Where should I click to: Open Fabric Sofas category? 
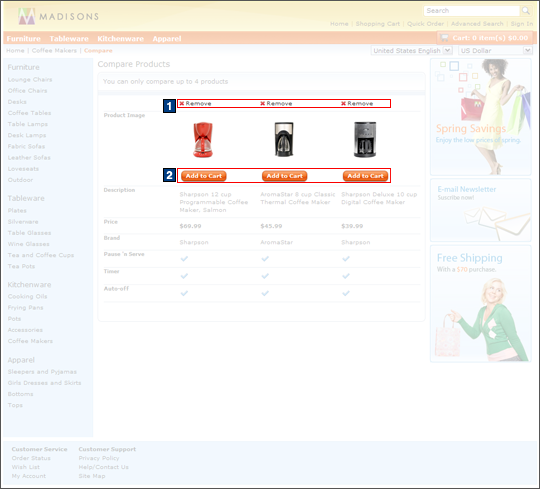[x=27, y=146]
